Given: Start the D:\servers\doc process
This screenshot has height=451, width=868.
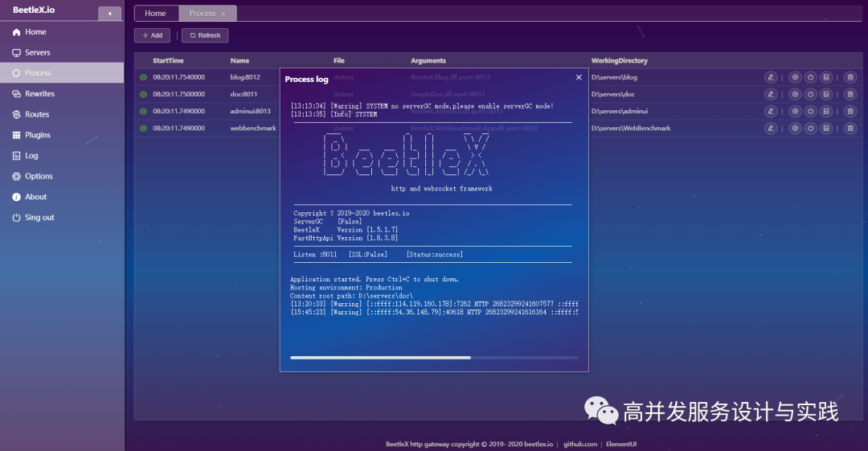Looking at the screenshot, I should click(795, 94).
